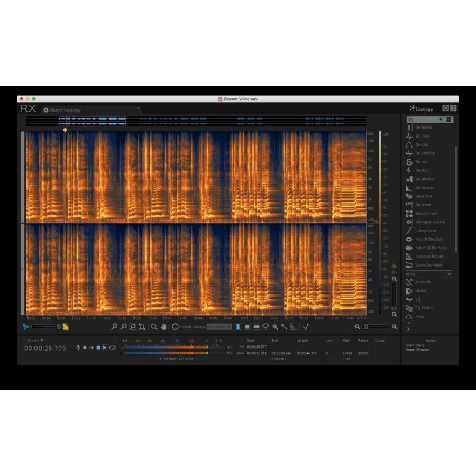Enable time selection tool

point(239,327)
